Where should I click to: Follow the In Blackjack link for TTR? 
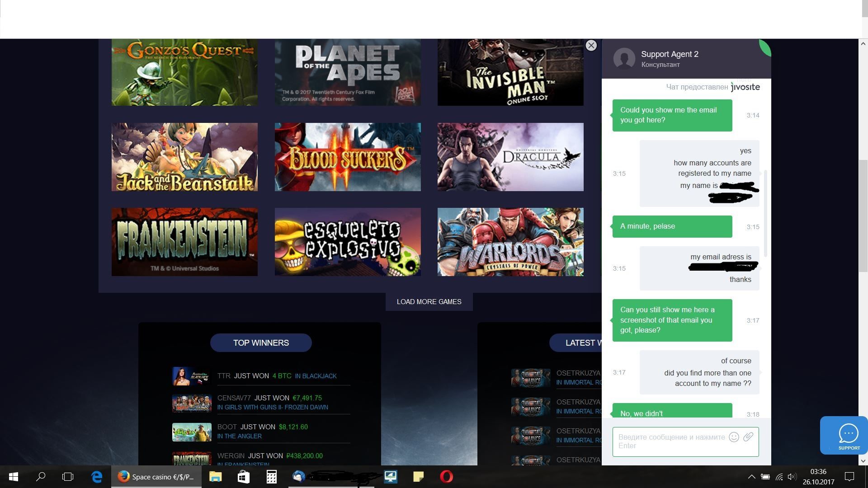click(316, 376)
